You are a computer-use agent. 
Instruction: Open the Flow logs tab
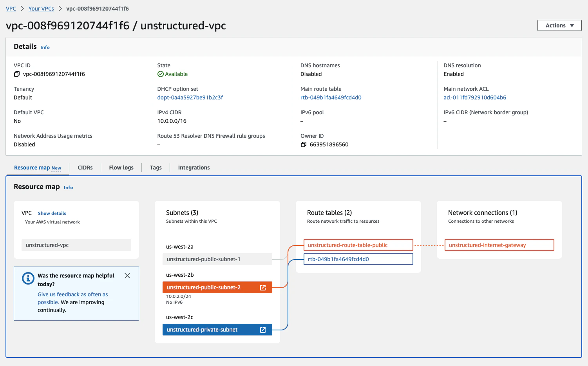pos(121,168)
